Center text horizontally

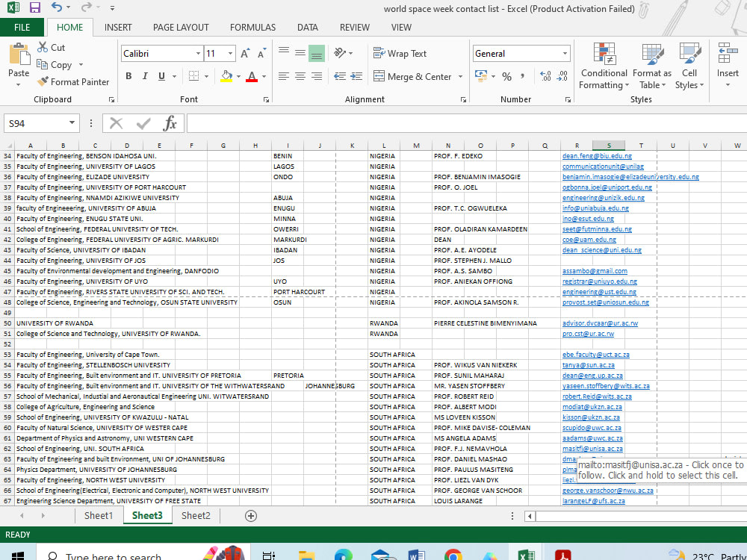pyautogui.click(x=300, y=76)
